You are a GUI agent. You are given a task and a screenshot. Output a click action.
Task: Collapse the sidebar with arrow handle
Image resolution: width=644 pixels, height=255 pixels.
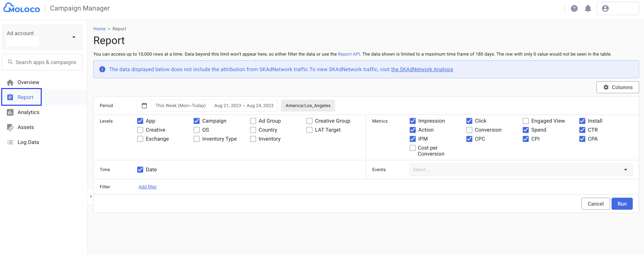coord(91,197)
